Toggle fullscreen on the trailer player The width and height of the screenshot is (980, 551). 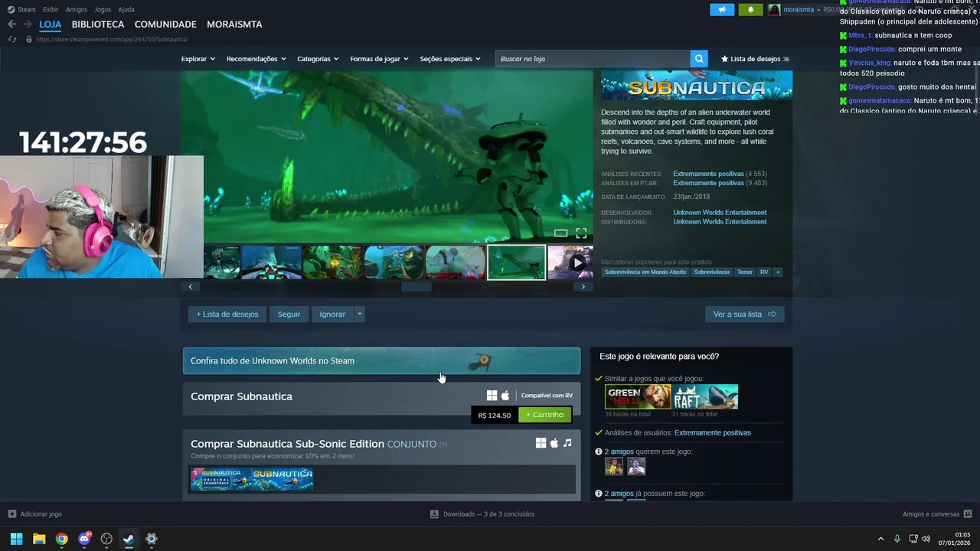point(581,233)
